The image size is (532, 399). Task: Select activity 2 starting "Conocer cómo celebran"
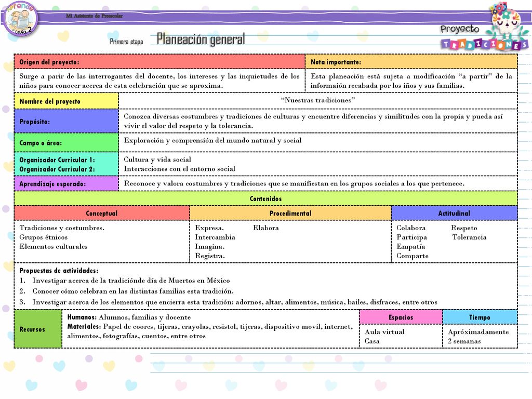click(133, 291)
